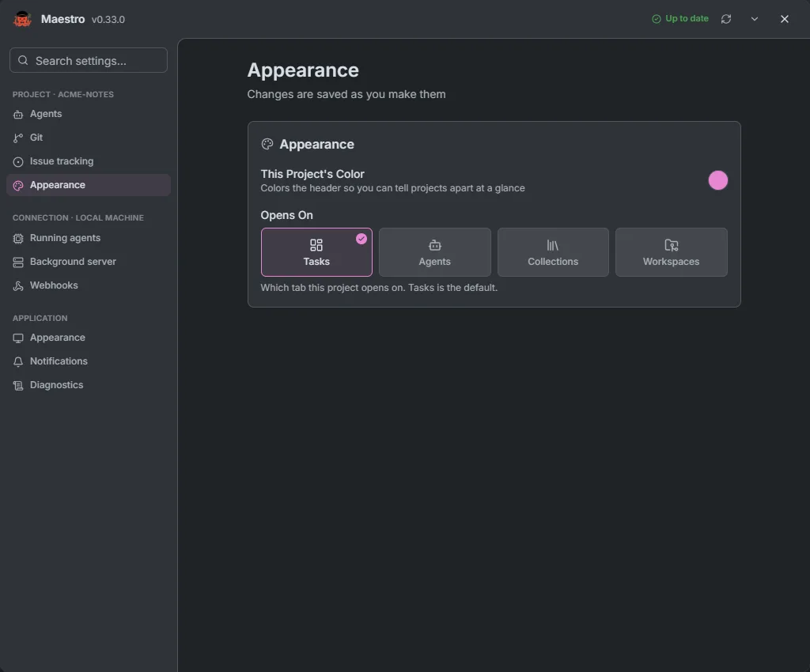Expand the chevron dropdown in the header

tap(754, 19)
